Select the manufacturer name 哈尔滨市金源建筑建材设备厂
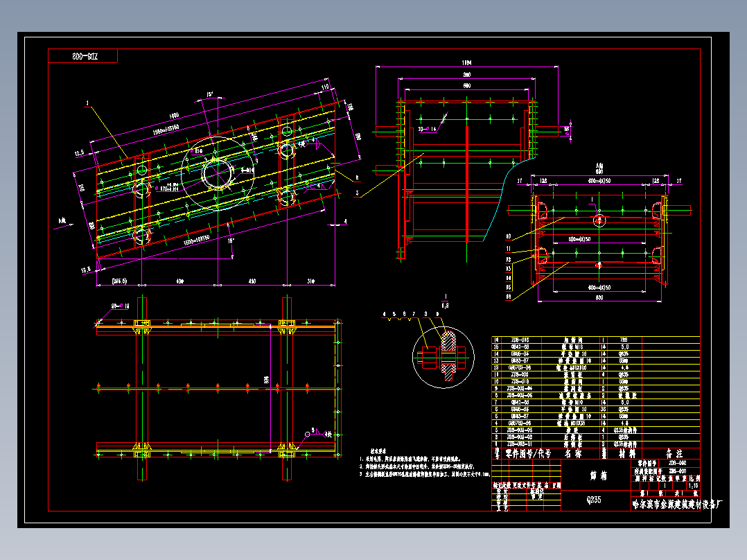747x560 pixels. pyautogui.click(x=677, y=505)
